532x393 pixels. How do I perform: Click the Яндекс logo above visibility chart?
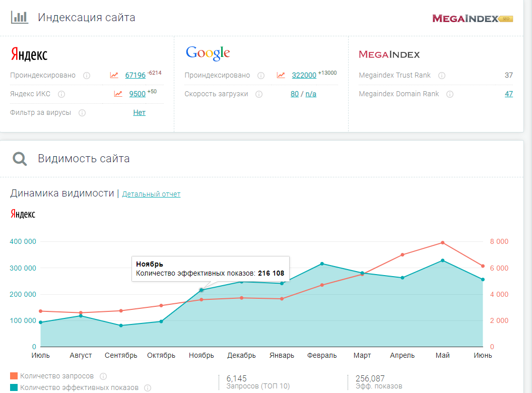[23, 214]
